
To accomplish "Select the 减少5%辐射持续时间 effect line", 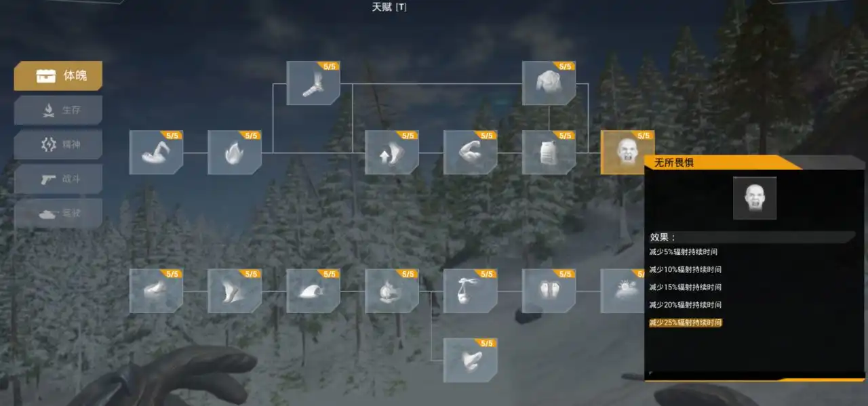I will pos(684,252).
